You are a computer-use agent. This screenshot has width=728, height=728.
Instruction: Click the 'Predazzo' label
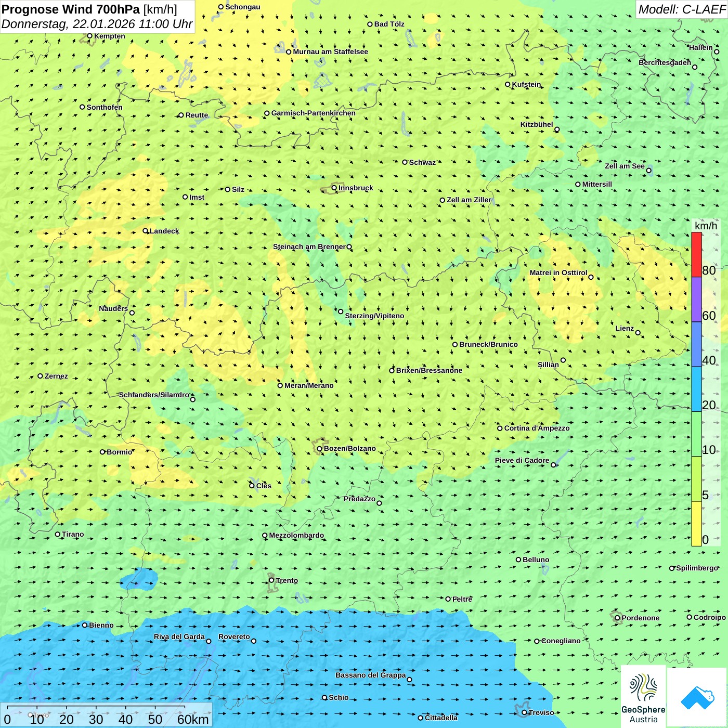[359, 499]
